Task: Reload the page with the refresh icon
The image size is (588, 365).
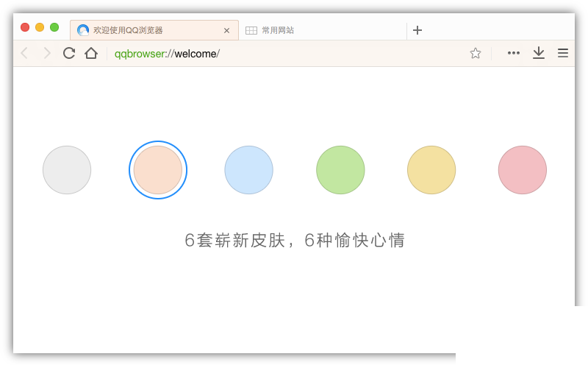Action: pos(69,53)
